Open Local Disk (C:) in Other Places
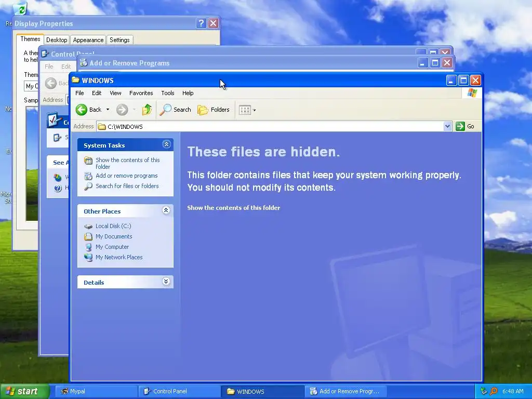This screenshot has width=532, height=399. 113,226
